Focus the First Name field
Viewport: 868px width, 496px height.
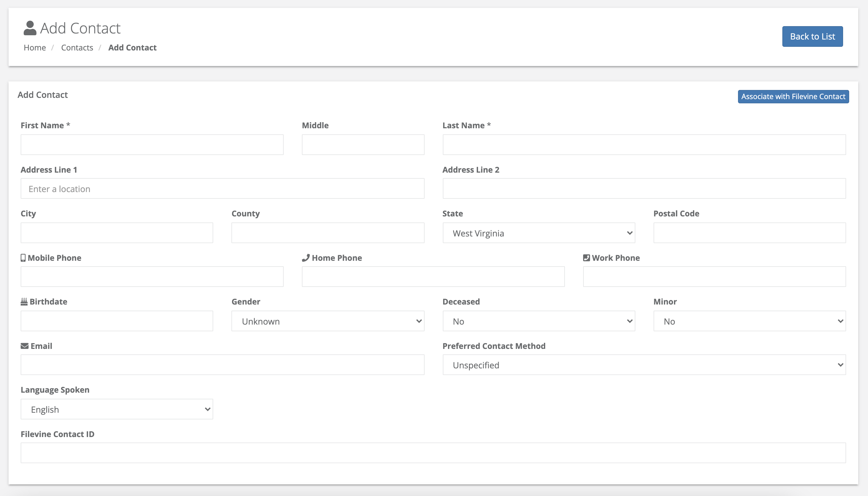coord(152,145)
